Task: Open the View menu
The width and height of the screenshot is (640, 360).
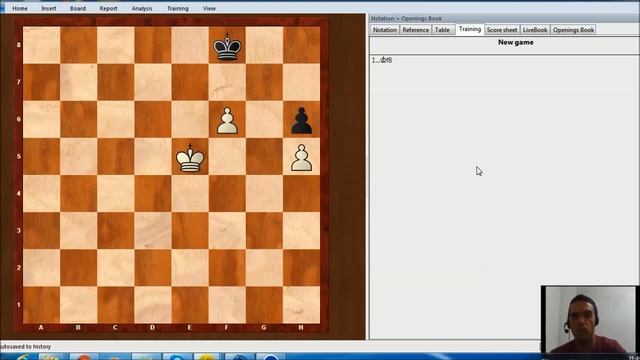Action: [x=209, y=8]
